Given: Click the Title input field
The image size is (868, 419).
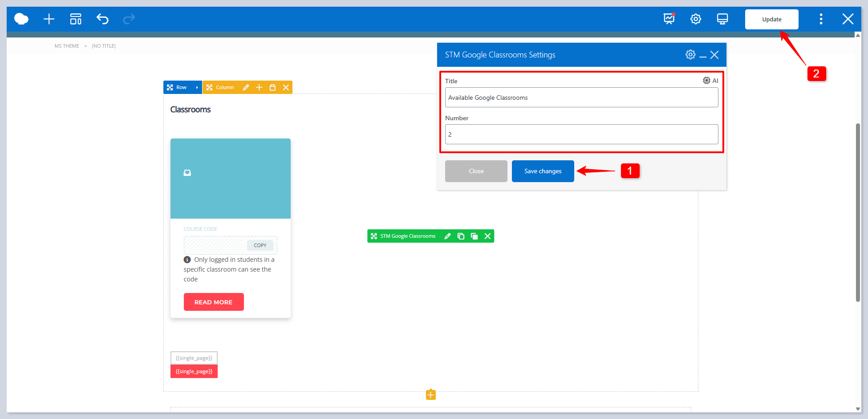Looking at the screenshot, I should pos(581,98).
